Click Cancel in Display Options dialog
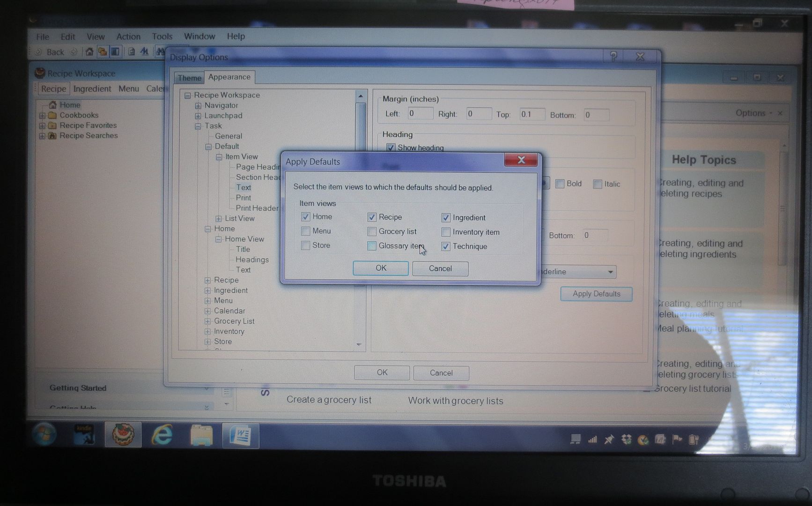812x506 pixels. pyautogui.click(x=441, y=373)
